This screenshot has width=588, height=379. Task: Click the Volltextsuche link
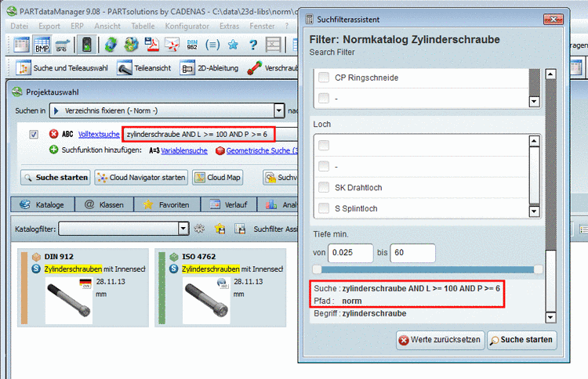pos(99,134)
